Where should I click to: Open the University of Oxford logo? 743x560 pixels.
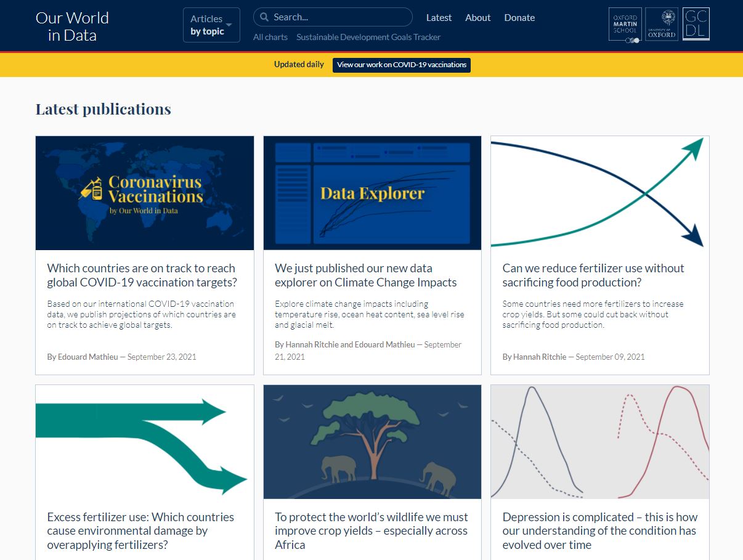(x=662, y=25)
